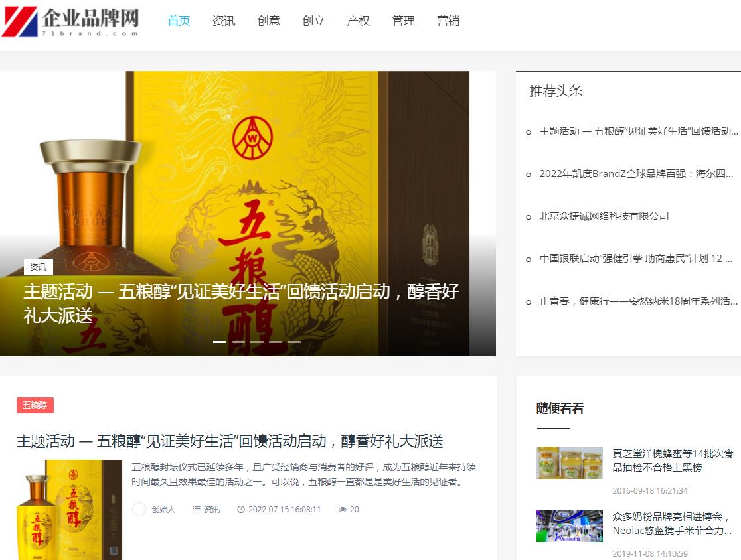This screenshot has width=741, height=560.
Task: Open headline 北京众捷诚网络科技有限公司
Action: click(x=604, y=216)
